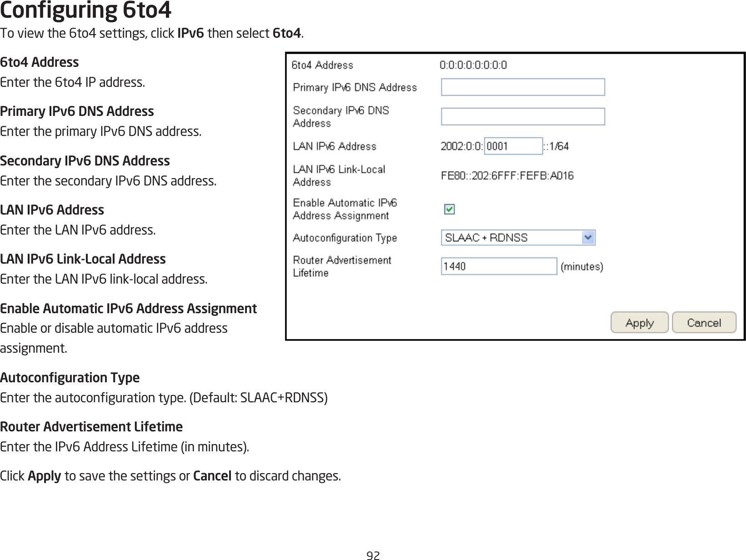Viewport: 746px width, 560px height.
Task: Click the Apply button
Action: tap(640, 323)
